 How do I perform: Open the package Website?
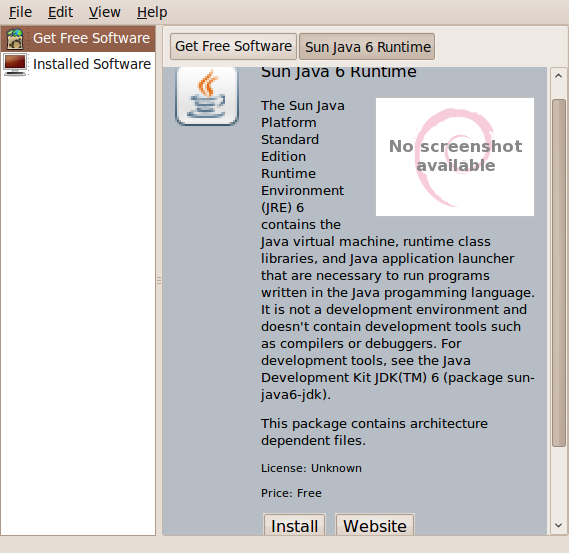[375, 525]
